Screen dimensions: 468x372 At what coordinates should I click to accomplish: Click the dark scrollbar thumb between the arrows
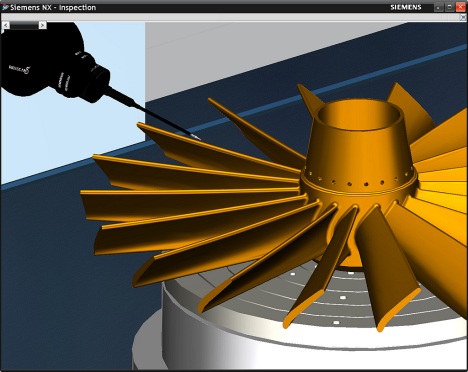(x=24, y=25)
